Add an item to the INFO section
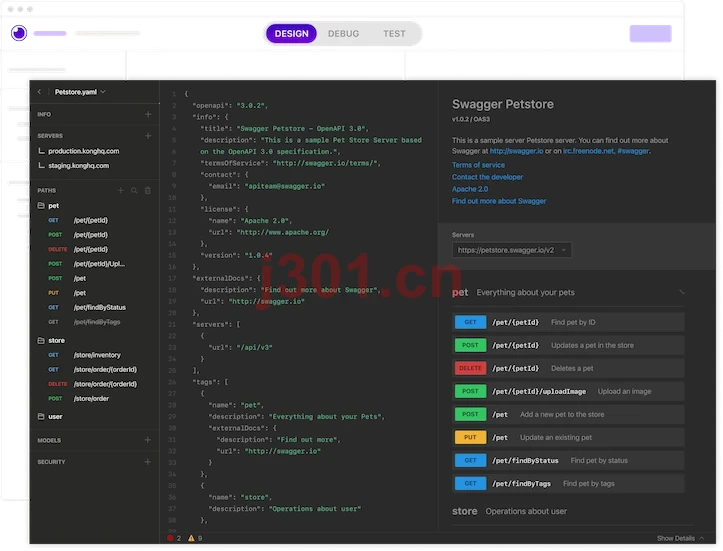 tap(148, 114)
